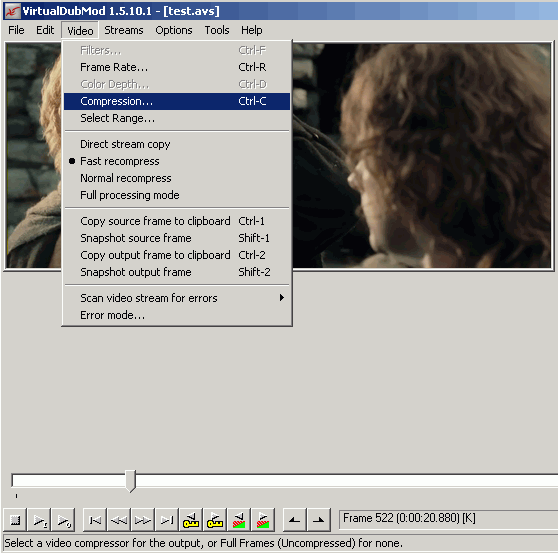The width and height of the screenshot is (558, 553).
Task: Open the Streams menu
Action: [123, 30]
